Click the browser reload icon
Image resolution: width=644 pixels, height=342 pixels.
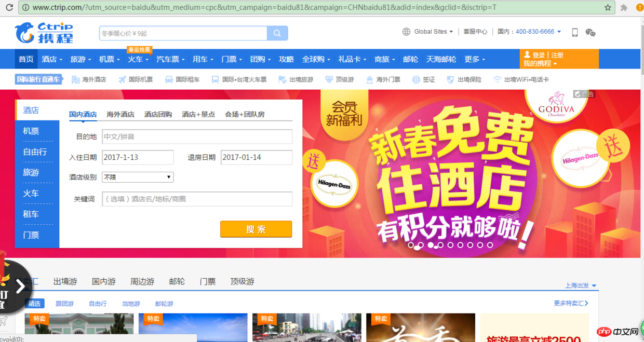click(9, 8)
